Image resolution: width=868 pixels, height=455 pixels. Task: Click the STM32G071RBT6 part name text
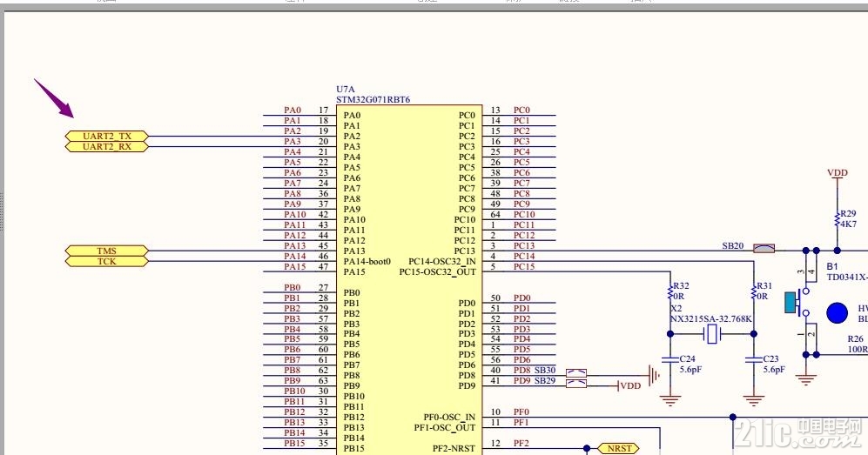(x=373, y=99)
